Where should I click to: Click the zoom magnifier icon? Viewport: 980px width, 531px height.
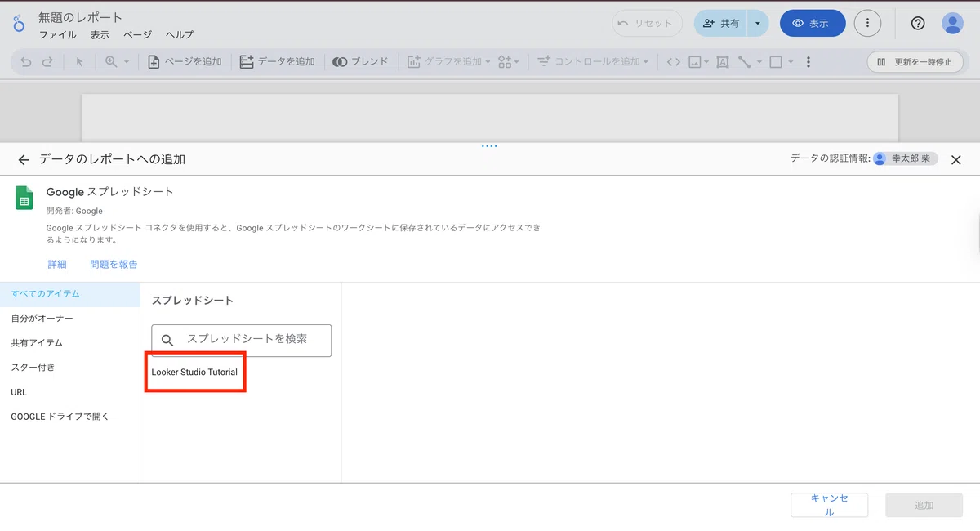tap(111, 62)
